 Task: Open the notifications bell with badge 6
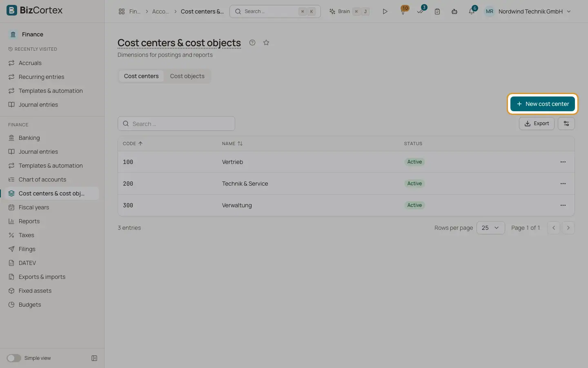click(472, 11)
